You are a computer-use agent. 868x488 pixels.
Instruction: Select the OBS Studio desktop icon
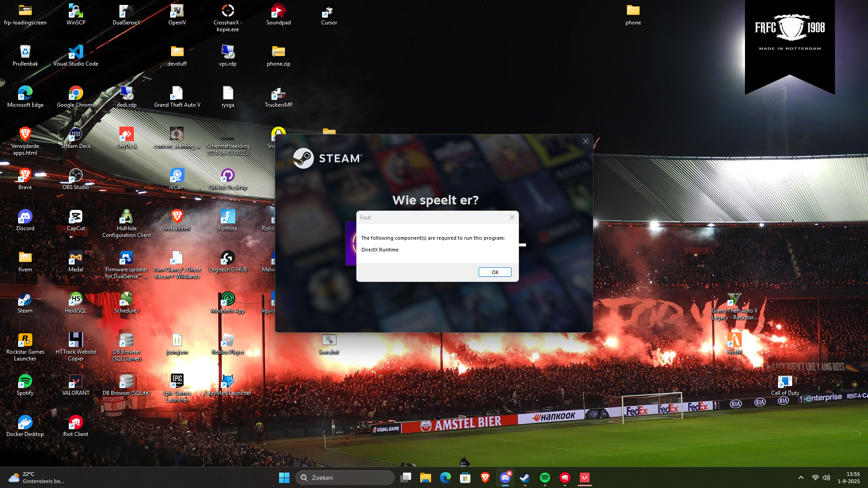76,180
